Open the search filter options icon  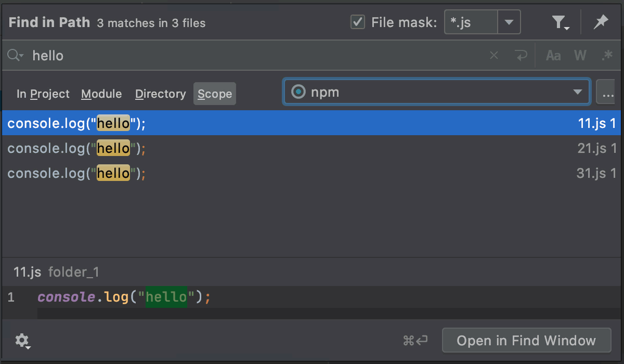pyautogui.click(x=559, y=22)
